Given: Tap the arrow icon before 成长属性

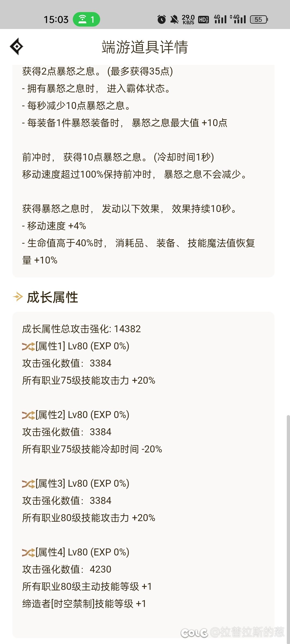Looking at the screenshot, I should [18, 297].
